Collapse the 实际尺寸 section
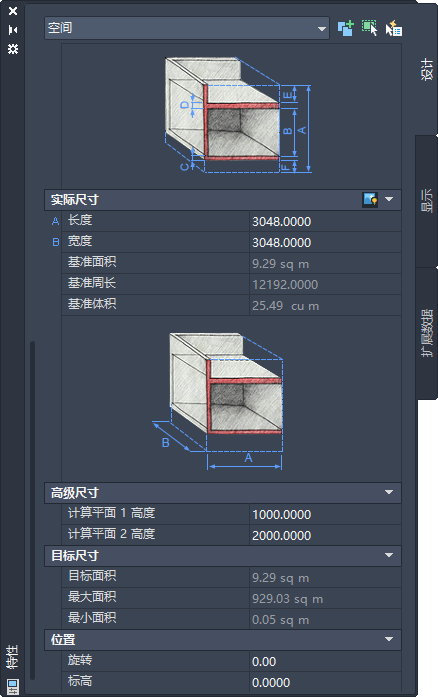The width and height of the screenshot is (438, 697). [389, 200]
